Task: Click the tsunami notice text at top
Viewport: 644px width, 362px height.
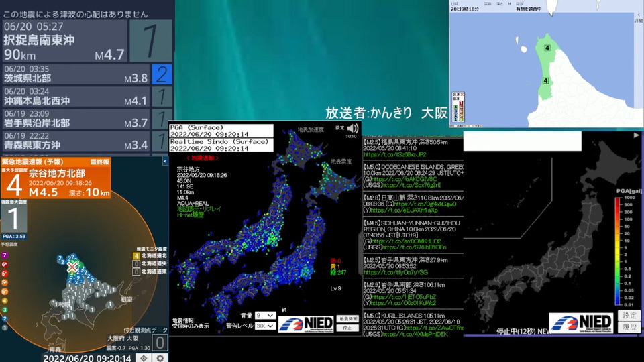Action: point(76,14)
